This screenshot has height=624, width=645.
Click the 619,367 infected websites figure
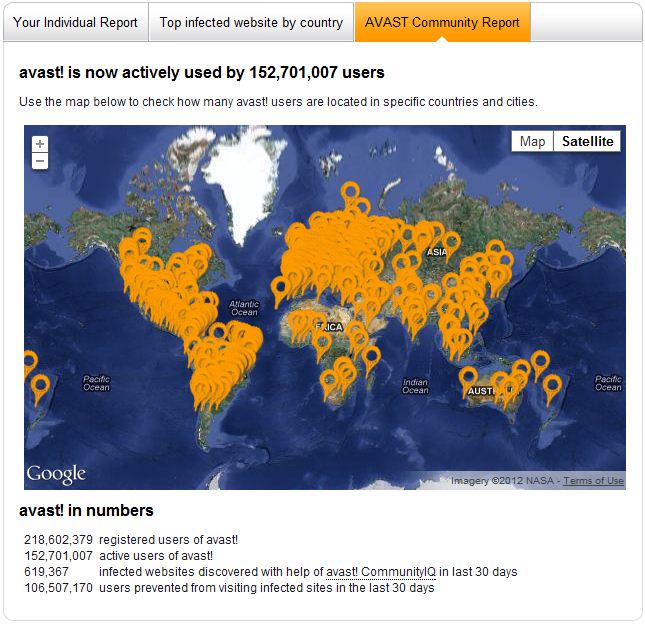point(46,572)
